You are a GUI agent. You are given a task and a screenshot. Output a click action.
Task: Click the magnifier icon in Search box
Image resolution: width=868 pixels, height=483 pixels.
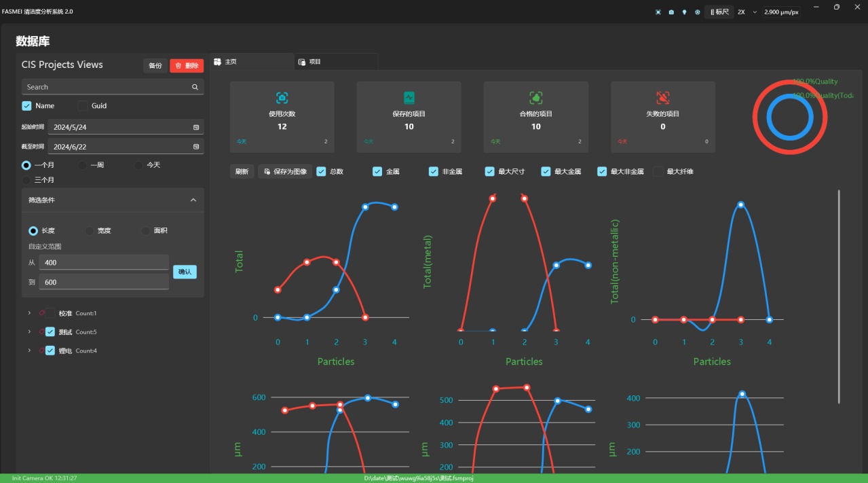[x=195, y=87]
